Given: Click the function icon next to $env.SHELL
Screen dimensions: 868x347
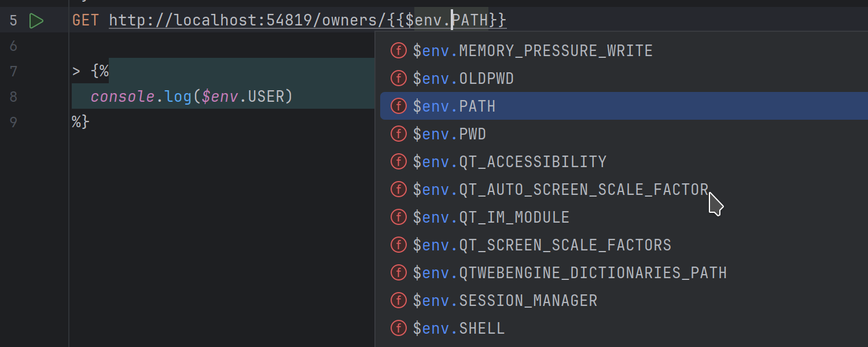Looking at the screenshot, I should click(398, 328).
